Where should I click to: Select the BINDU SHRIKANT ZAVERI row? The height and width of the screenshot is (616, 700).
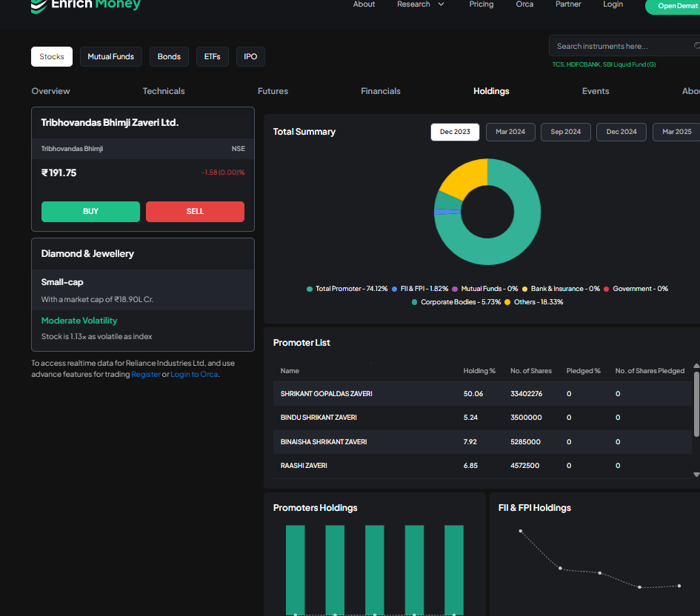[x=482, y=418]
